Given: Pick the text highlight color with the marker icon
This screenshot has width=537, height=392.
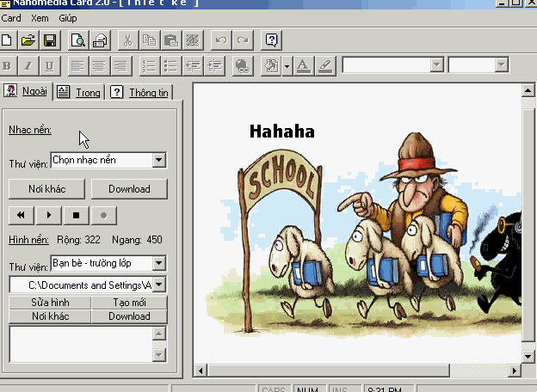Looking at the screenshot, I should pos(325,65).
